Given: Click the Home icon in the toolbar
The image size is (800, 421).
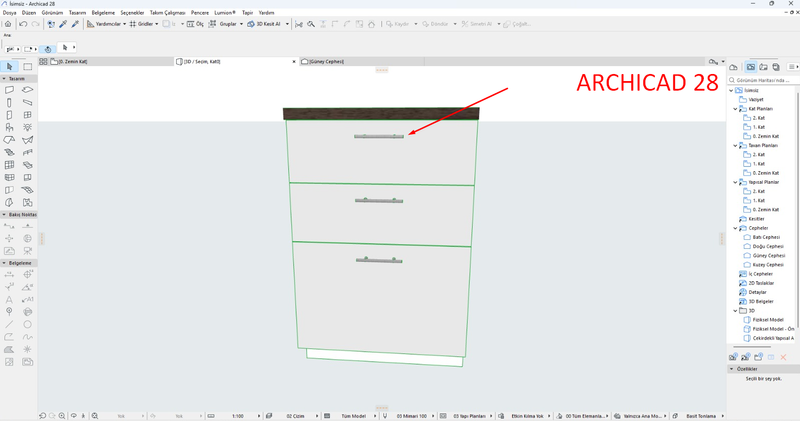Looking at the screenshot, I should pos(8,24).
